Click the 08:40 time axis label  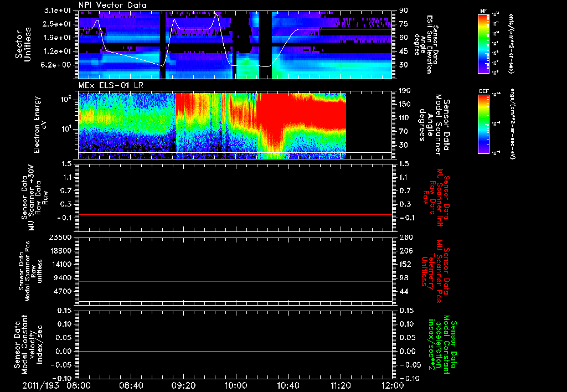(x=131, y=385)
